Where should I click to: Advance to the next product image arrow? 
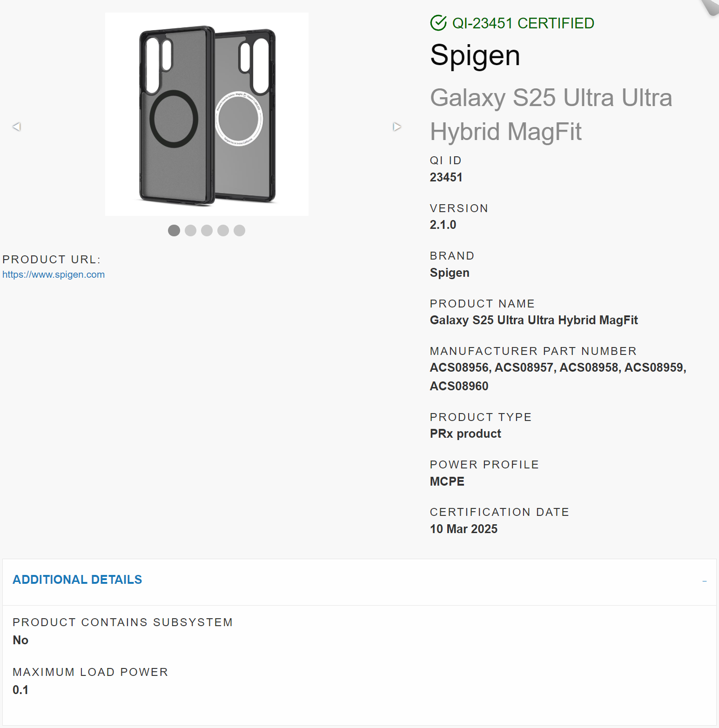pos(397,127)
